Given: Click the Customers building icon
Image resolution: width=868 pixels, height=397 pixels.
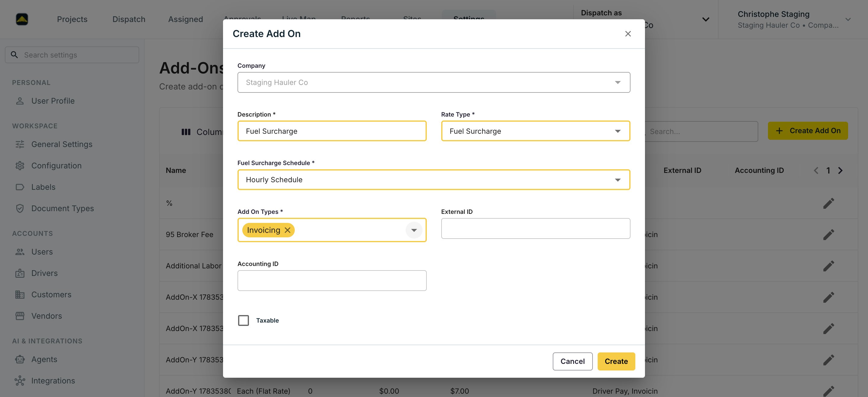Looking at the screenshot, I should tap(20, 295).
